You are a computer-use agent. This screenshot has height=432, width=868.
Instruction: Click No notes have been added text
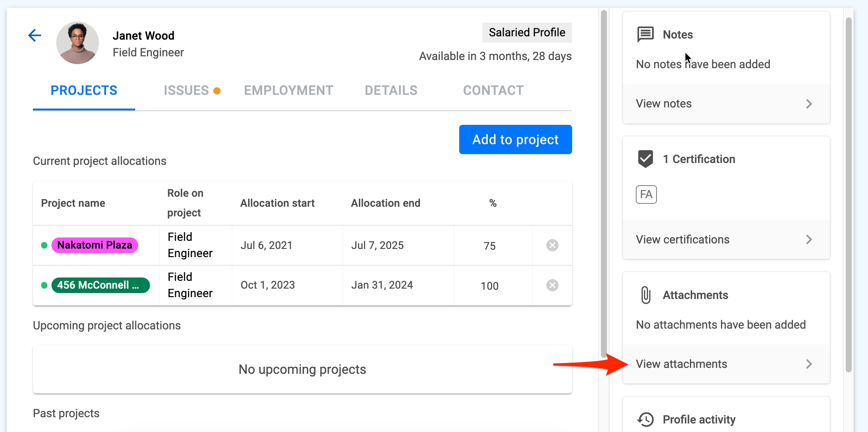coord(703,64)
